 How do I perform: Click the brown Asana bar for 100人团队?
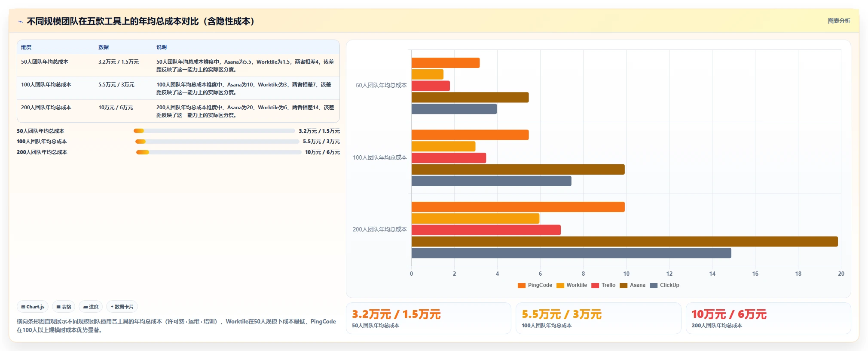(x=518, y=169)
